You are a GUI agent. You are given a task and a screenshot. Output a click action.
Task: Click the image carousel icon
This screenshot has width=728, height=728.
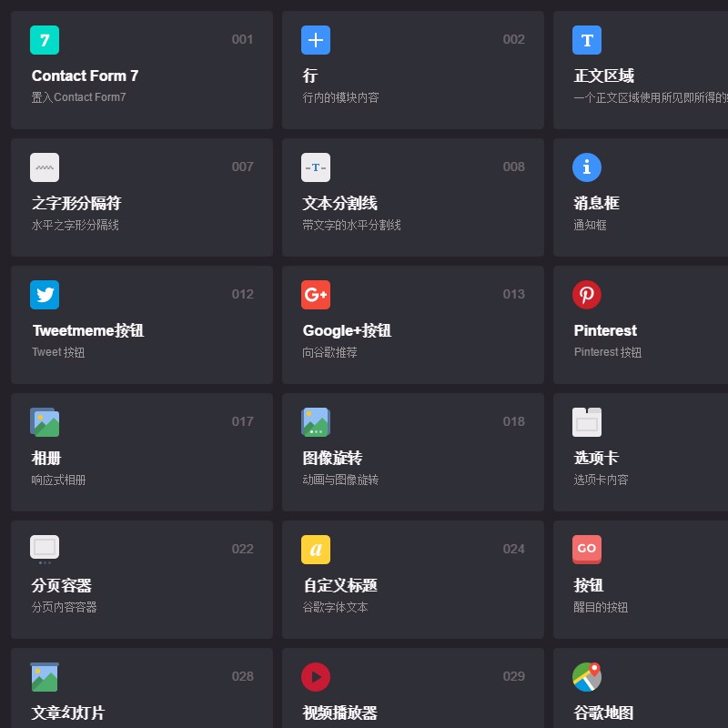[x=316, y=422]
